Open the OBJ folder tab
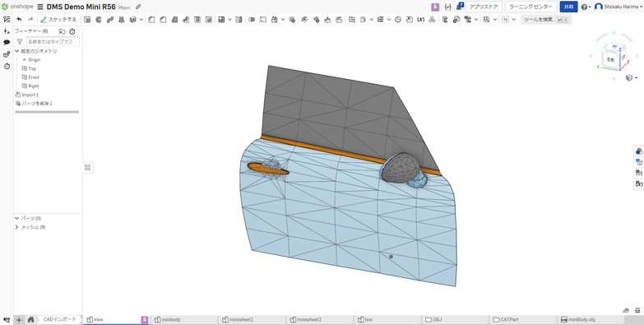Image resolution: width=644 pixels, height=325 pixels. click(456, 320)
